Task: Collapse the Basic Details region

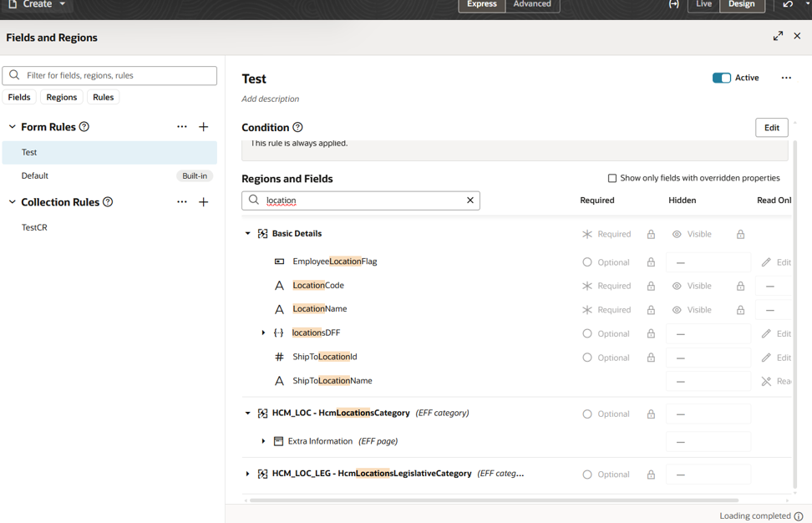Action: click(x=248, y=234)
